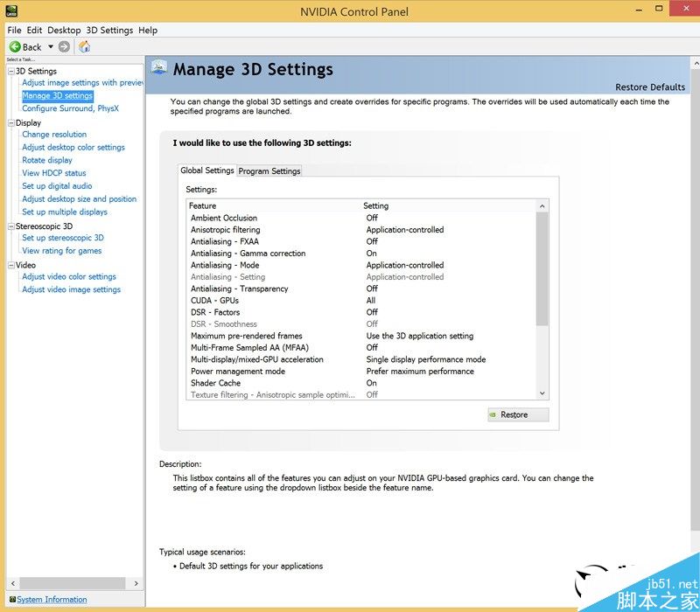Open Set up stereoscopic 3D
This screenshot has height=612, width=700.
tap(63, 238)
